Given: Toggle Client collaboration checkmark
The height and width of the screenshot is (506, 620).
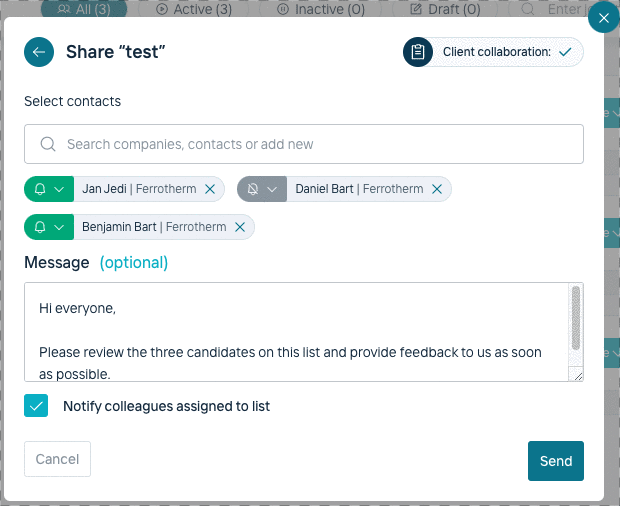Looking at the screenshot, I should pyautogui.click(x=565, y=52).
